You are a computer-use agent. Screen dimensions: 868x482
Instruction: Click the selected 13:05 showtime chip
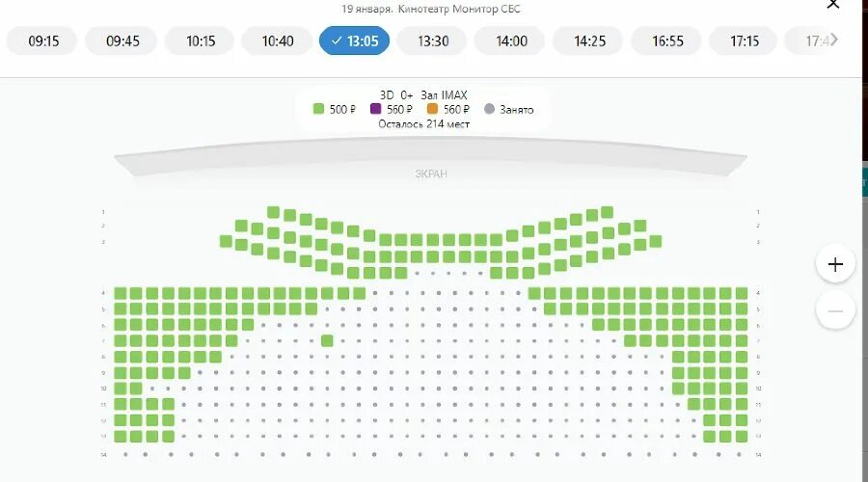354,40
